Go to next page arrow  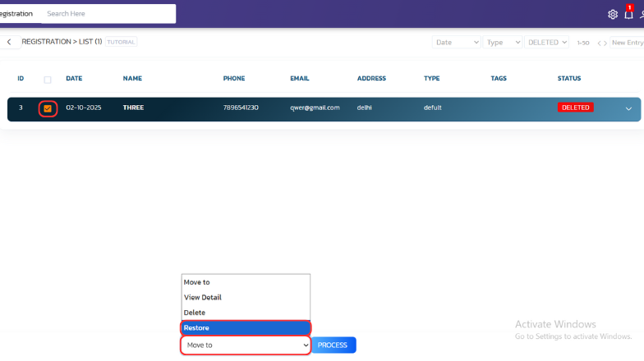coord(606,43)
